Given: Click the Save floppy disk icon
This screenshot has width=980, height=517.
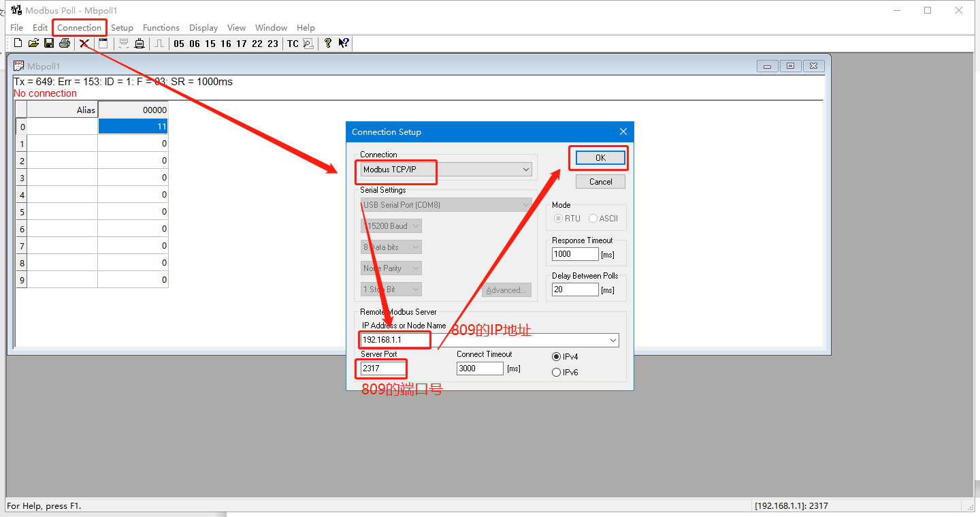Looking at the screenshot, I should tap(49, 44).
